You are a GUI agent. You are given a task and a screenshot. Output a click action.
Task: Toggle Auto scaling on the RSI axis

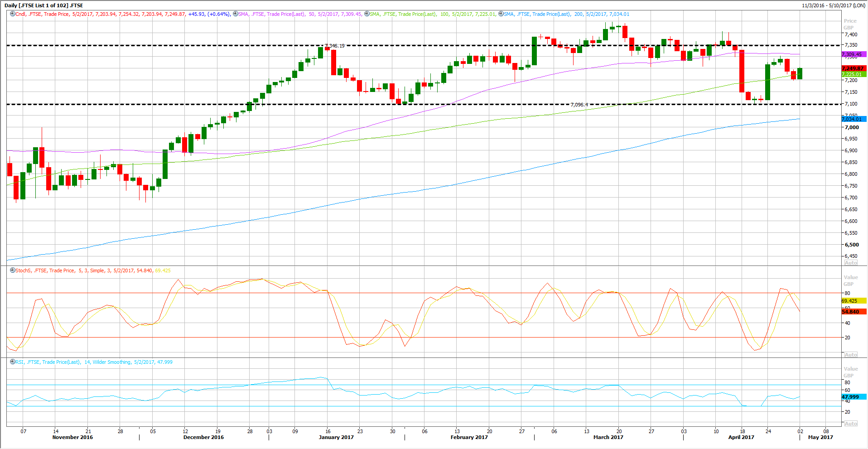point(851,424)
